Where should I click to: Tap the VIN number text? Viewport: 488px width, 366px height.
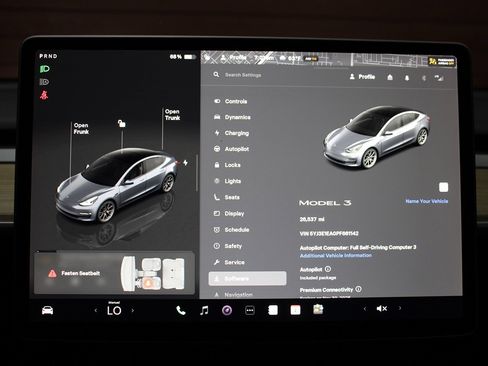click(x=329, y=233)
